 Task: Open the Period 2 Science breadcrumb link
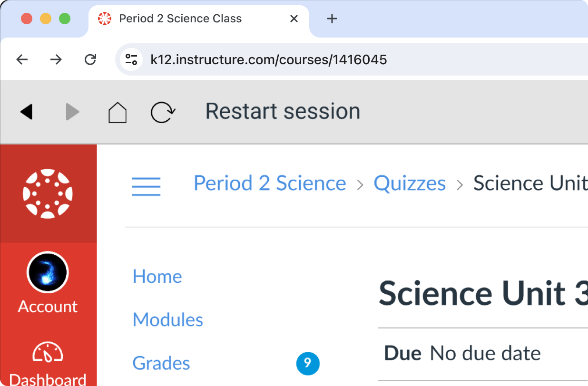coord(270,183)
